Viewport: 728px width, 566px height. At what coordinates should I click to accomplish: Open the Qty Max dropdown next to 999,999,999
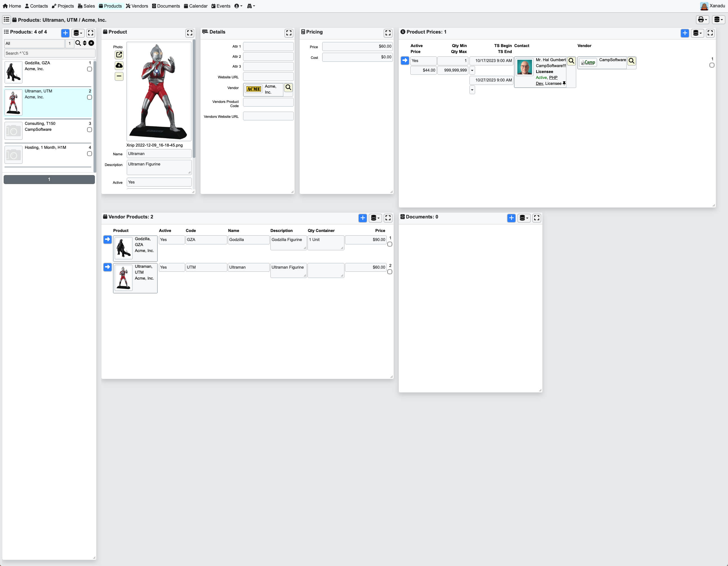[472, 70]
